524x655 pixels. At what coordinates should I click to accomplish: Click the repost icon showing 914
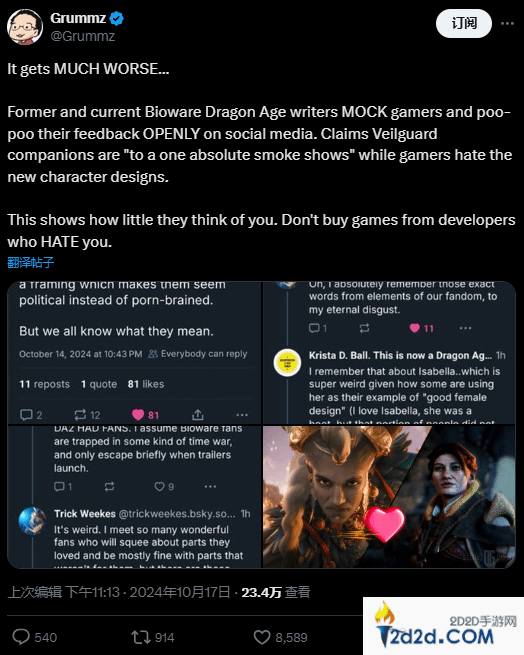[x=140, y=637]
